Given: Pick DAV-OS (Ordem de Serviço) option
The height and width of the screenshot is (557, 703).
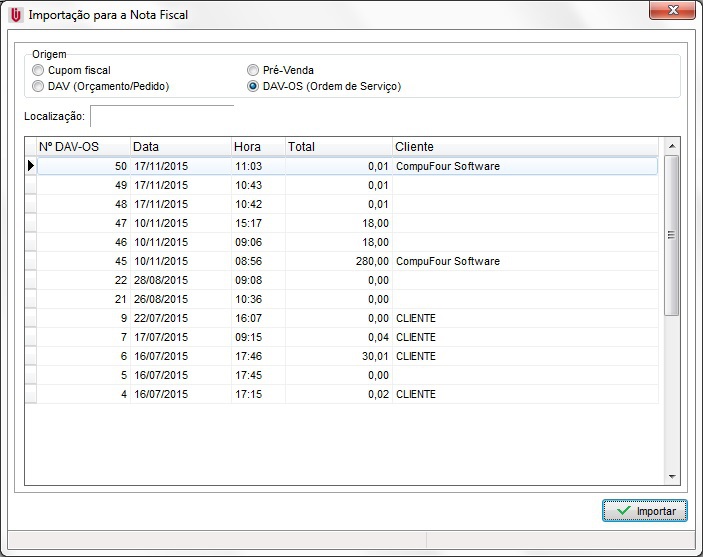Looking at the screenshot, I should coord(253,87).
